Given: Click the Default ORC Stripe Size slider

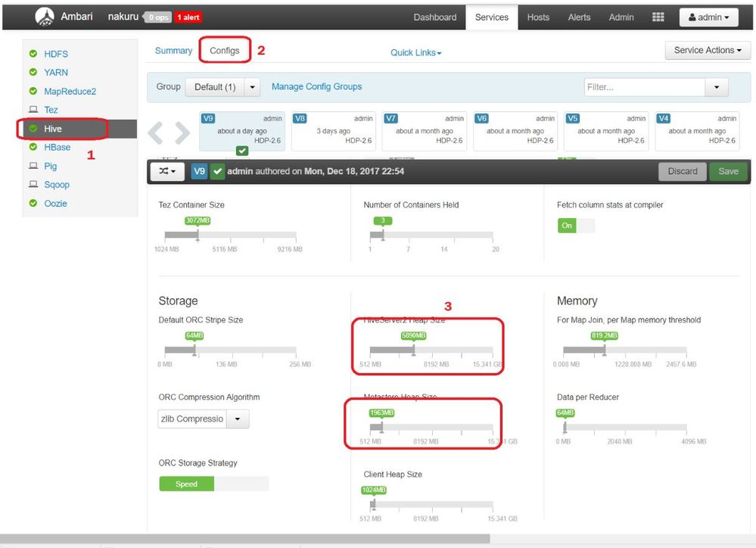Looking at the screenshot, I should click(231, 350).
